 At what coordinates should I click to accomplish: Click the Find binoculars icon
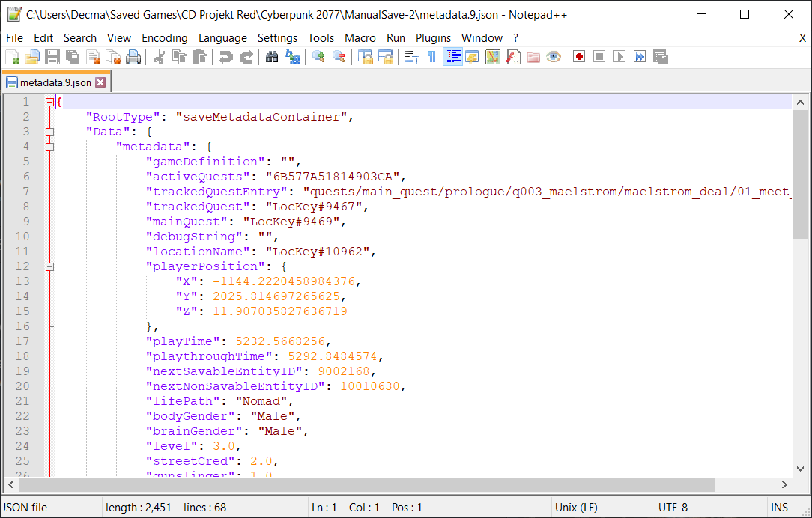click(272, 57)
